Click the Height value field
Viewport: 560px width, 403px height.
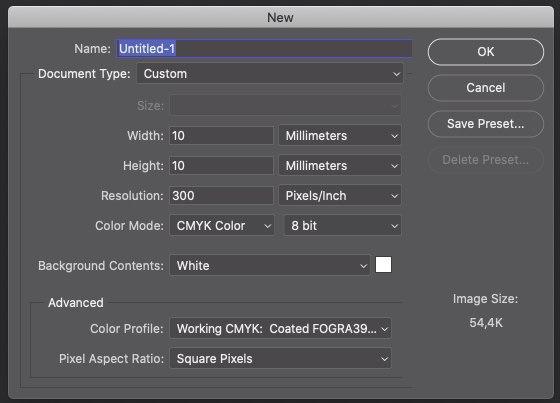(x=221, y=166)
